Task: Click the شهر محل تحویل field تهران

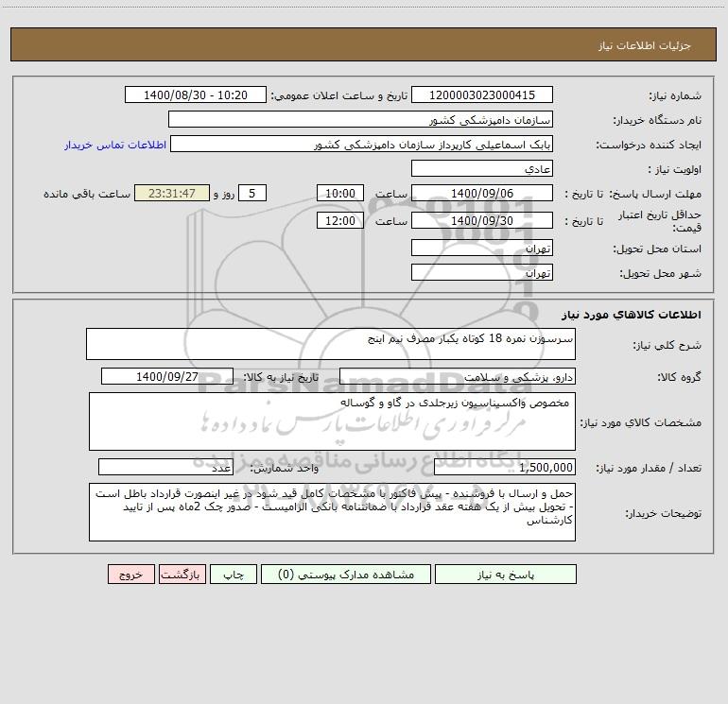Action: [482, 272]
